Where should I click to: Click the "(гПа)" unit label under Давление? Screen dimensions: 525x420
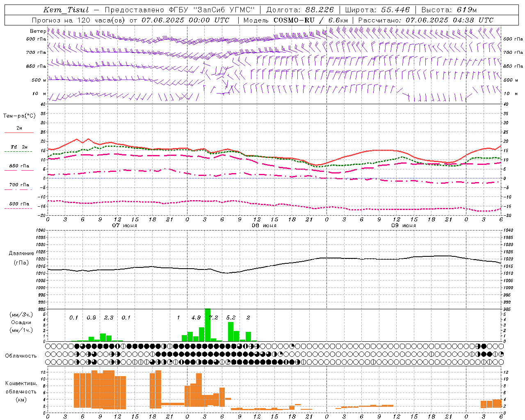coord(21,263)
